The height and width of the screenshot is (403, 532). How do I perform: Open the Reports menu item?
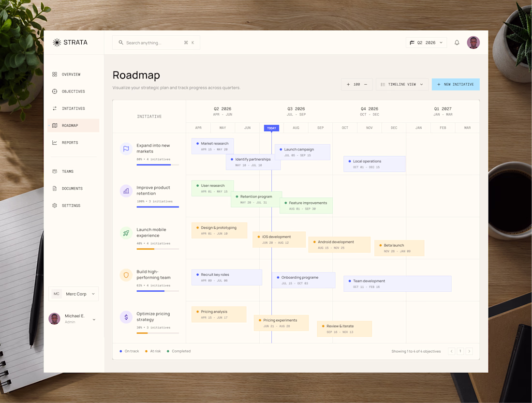pyautogui.click(x=74, y=143)
